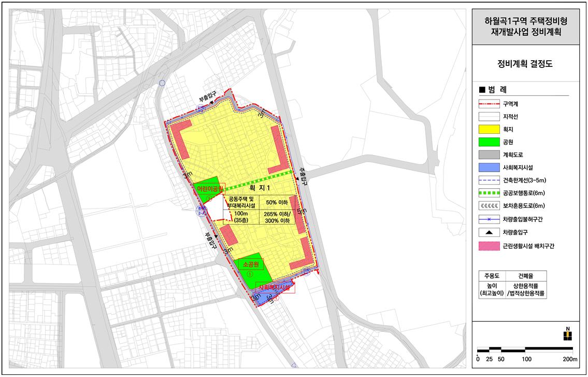Click the pink 근린생활시설 배치구간 swatch

[x=489, y=247]
